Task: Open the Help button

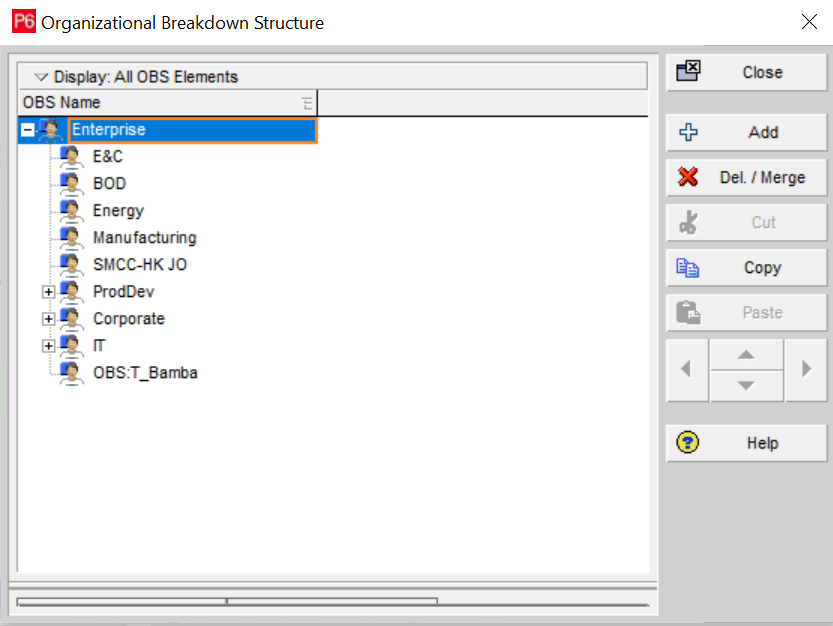Action: [x=746, y=443]
